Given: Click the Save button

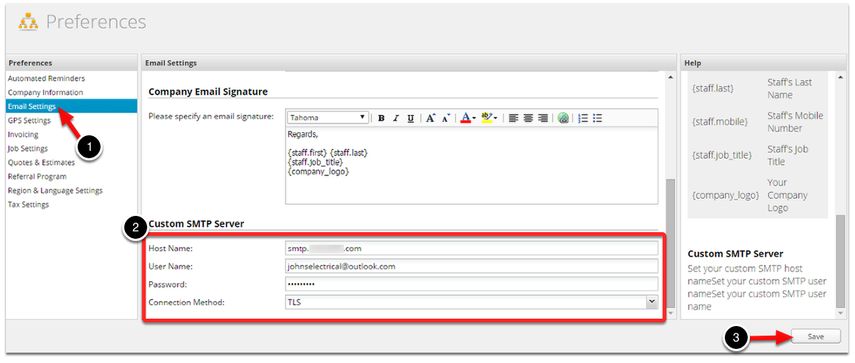Looking at the screenshot, I should [815, 336].
